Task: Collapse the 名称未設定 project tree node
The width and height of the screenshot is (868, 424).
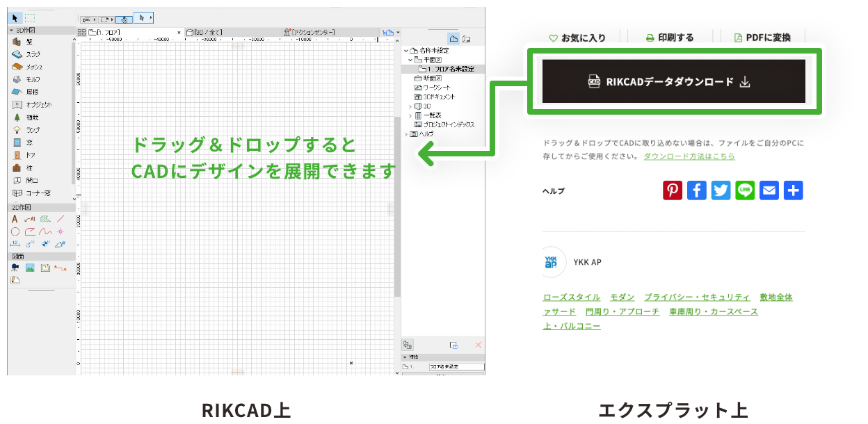Action: pyautogui.click(x=406, y=51)
